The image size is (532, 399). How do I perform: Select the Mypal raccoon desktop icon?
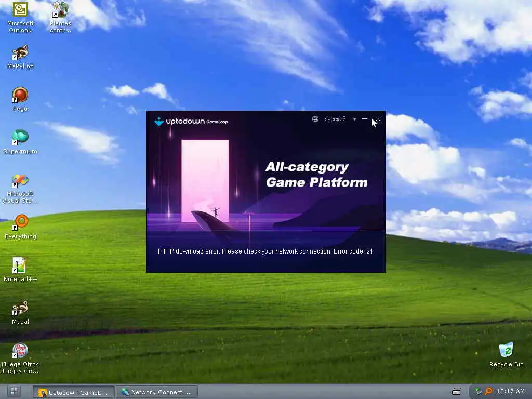20,312
